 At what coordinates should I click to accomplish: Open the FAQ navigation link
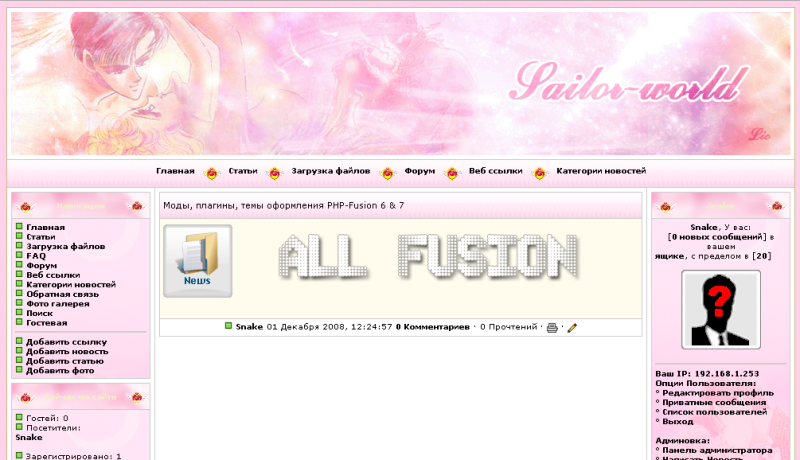[36, 256]
